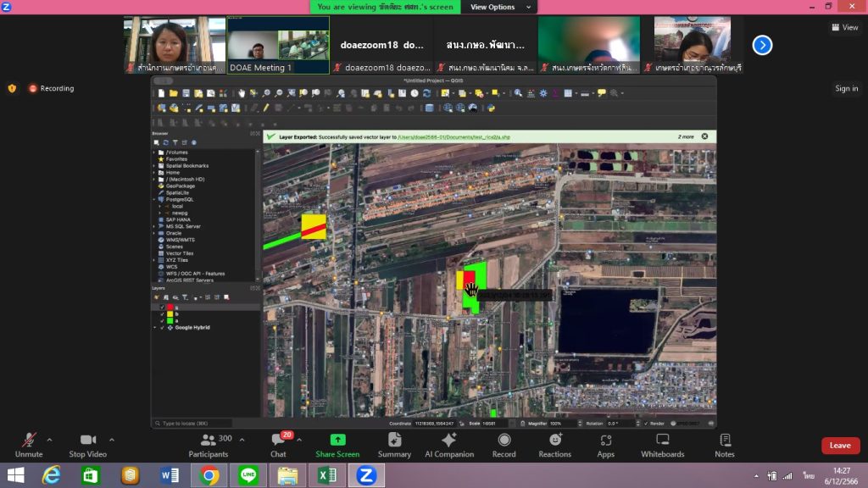Open the exported shapefile path link
Image resolution: width=868 pixels, height=488 pixels.
[x=453, y=136]
